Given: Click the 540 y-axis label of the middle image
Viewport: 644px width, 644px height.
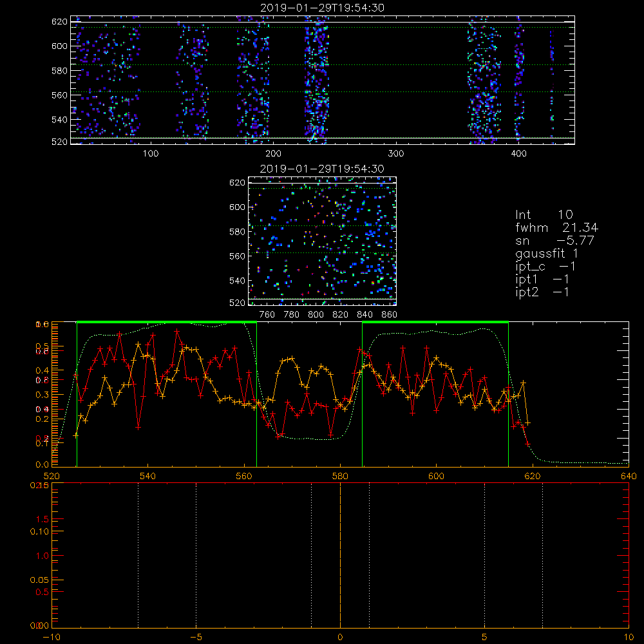Looking at the screenshot, I should click(x=237, y=281).
